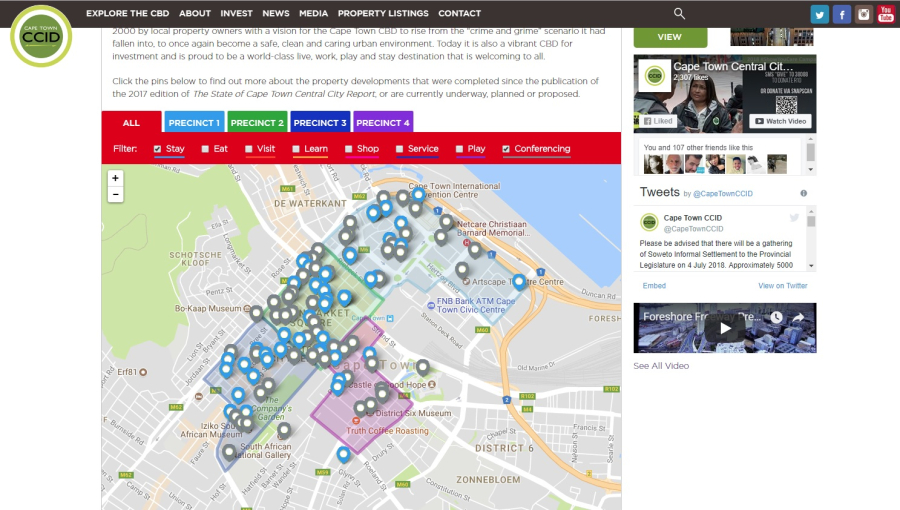Image resolution: width=900 pixels, height=510 pixels.
Task: Toggle the Learn filter checkbox
Action: pos(296,149)
